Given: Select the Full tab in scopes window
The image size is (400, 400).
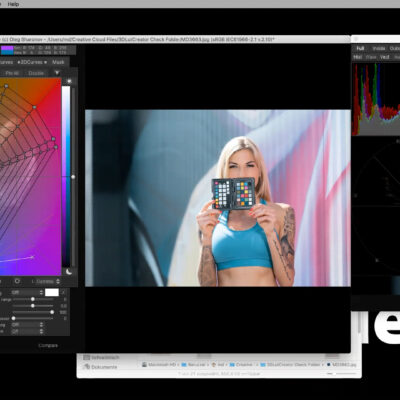Looking at the screenshot, I should tap(360, 48).
